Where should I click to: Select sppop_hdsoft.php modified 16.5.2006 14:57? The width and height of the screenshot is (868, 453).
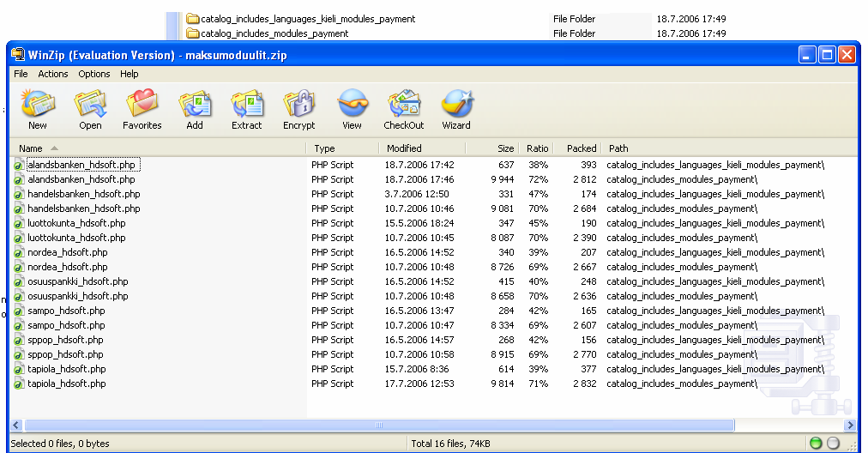coord(65,340)
